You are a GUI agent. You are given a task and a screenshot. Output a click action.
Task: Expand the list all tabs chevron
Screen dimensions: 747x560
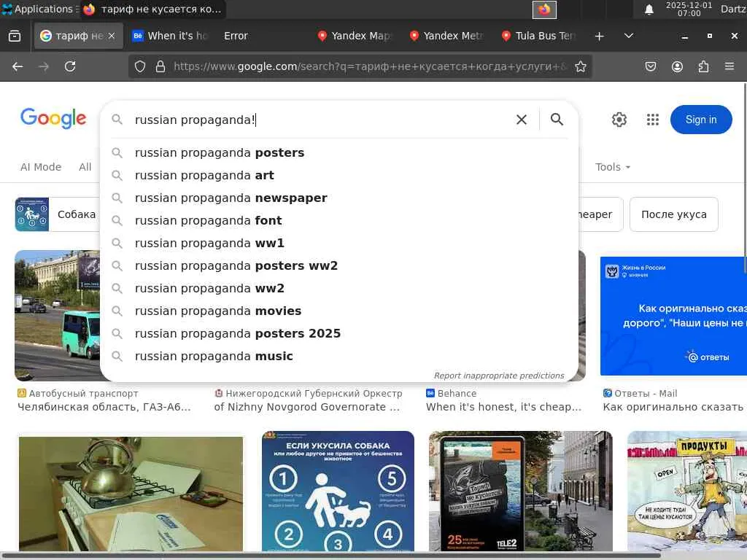pos(629,36)
